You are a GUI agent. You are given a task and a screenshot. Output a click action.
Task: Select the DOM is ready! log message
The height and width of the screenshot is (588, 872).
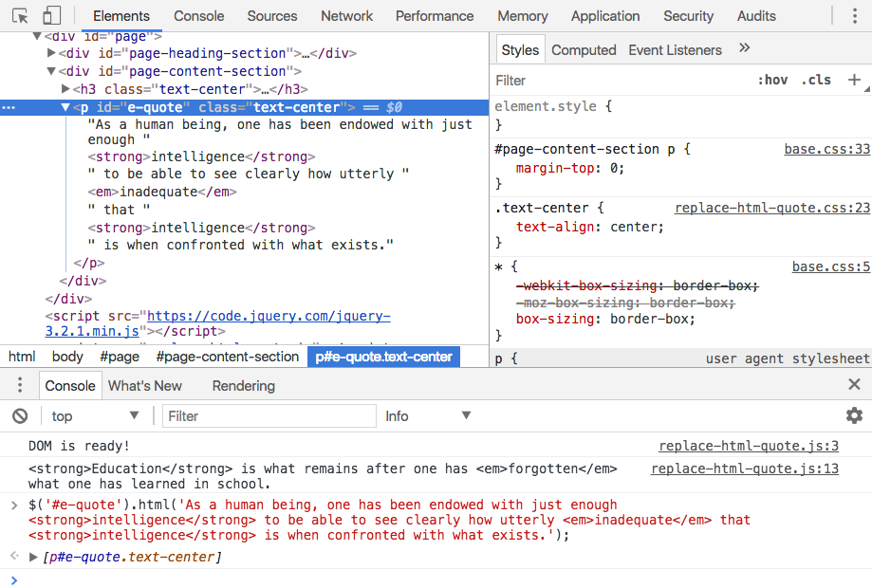point(79,446)
